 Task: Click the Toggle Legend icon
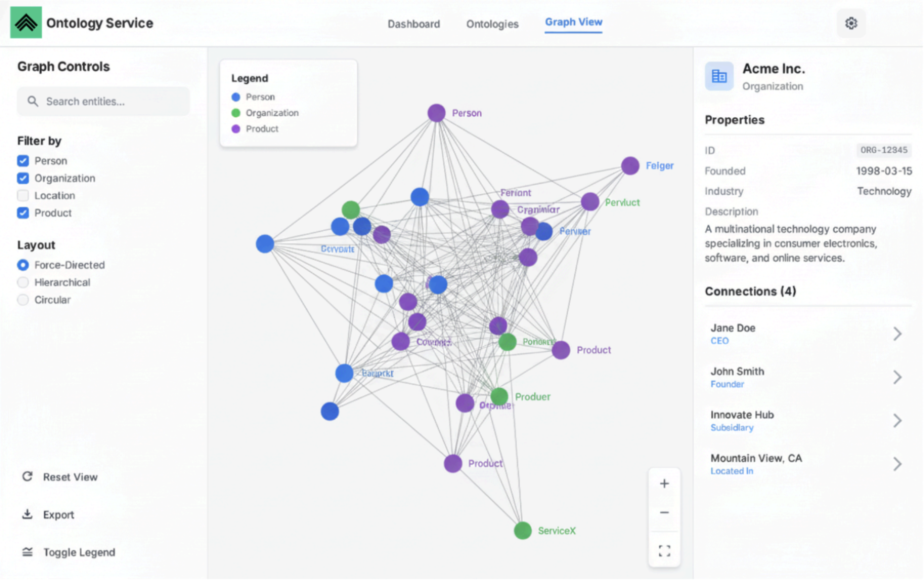coord(27,552)
